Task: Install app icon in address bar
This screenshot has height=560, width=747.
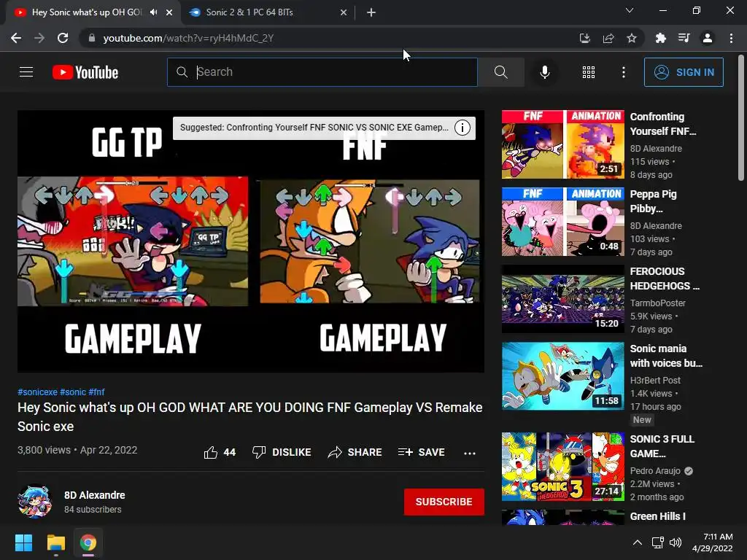Action: 584,38
